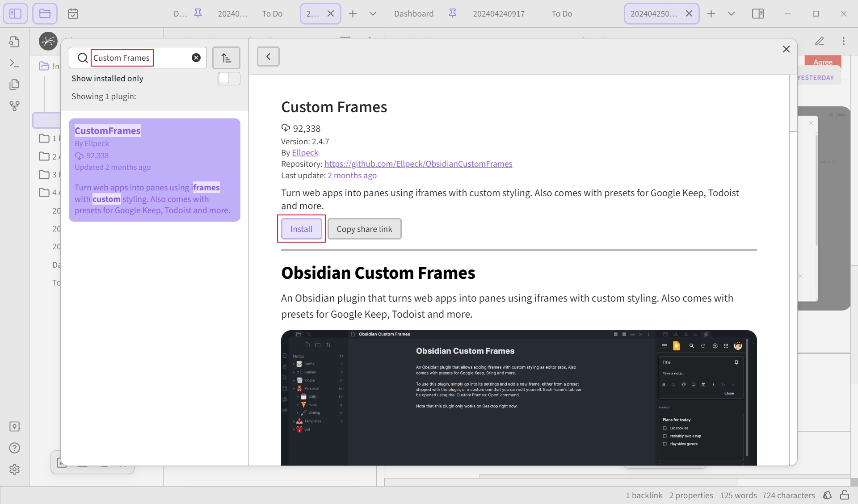Switch to the Dashboard tab

(414, 14)
